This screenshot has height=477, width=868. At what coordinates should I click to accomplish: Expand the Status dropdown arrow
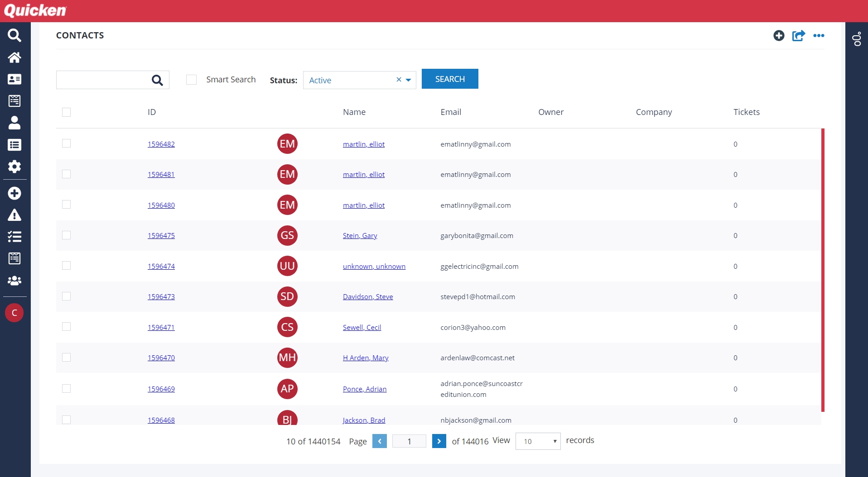coord(408,80)
